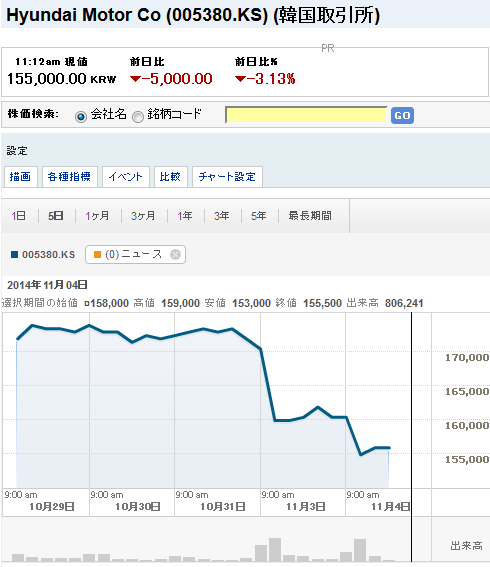Click the red -5,000.00 change value
This screenshot has width=490, height=567.
click(x=171, y=79)
